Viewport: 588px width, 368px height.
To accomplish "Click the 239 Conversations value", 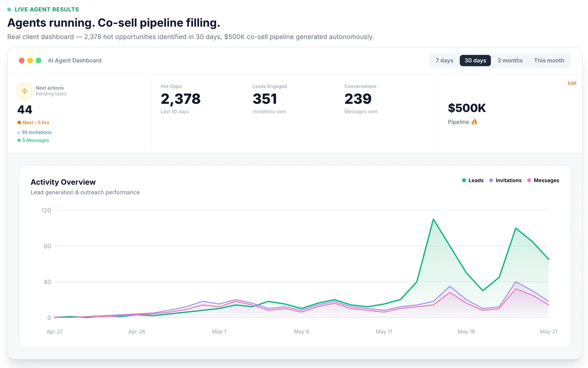I will coord(358,99).
